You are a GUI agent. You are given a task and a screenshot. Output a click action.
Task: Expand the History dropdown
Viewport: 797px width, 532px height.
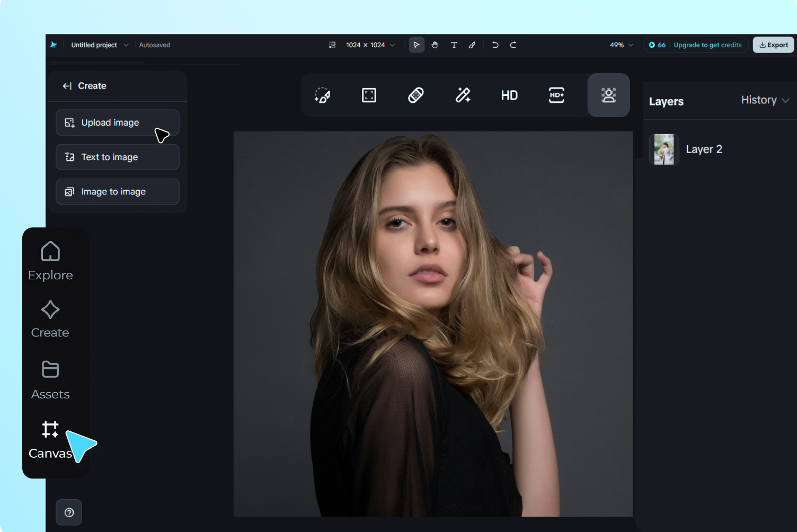point(765,100)
